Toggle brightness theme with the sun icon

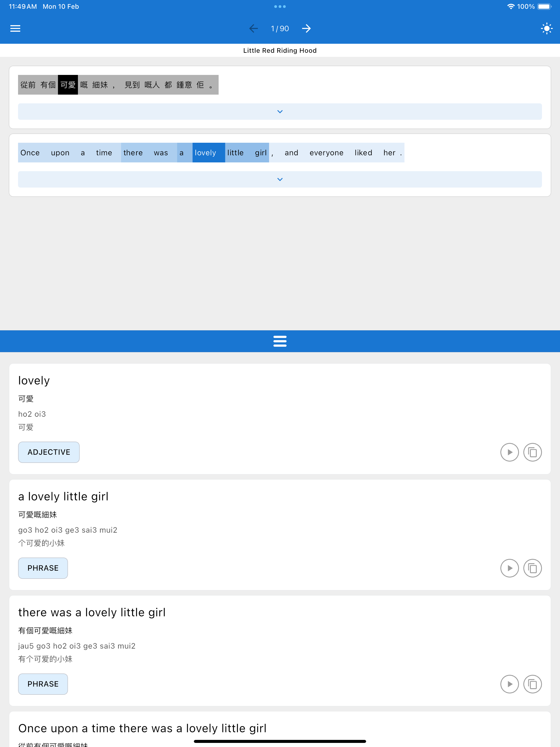pos(547,29)
